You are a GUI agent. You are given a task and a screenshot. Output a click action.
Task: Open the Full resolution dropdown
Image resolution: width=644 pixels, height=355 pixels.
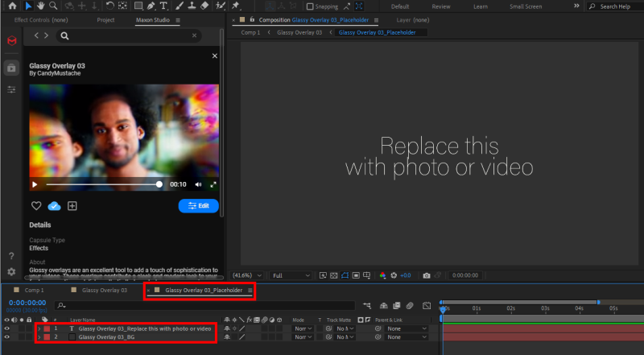pyautogui.click(x=291, y=275)
